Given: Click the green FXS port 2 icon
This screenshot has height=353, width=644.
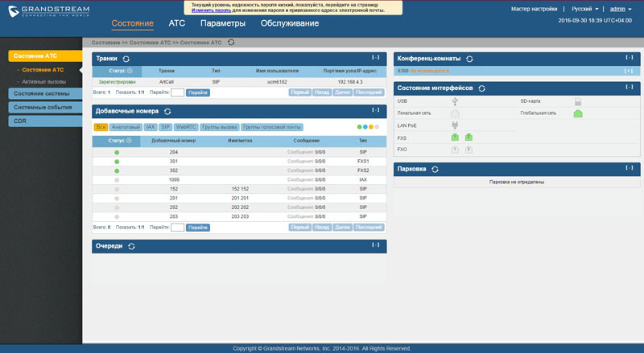Looking at the screenshot, I should (469, 137).
